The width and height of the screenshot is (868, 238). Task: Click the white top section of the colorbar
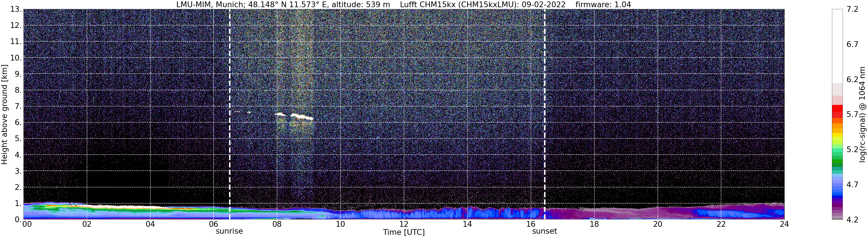tap(837, 46)
